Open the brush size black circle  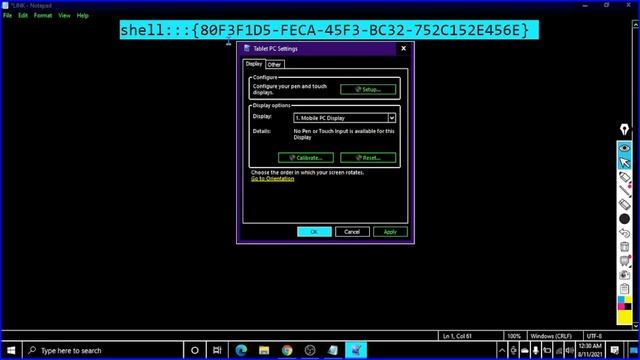[624, 219]
